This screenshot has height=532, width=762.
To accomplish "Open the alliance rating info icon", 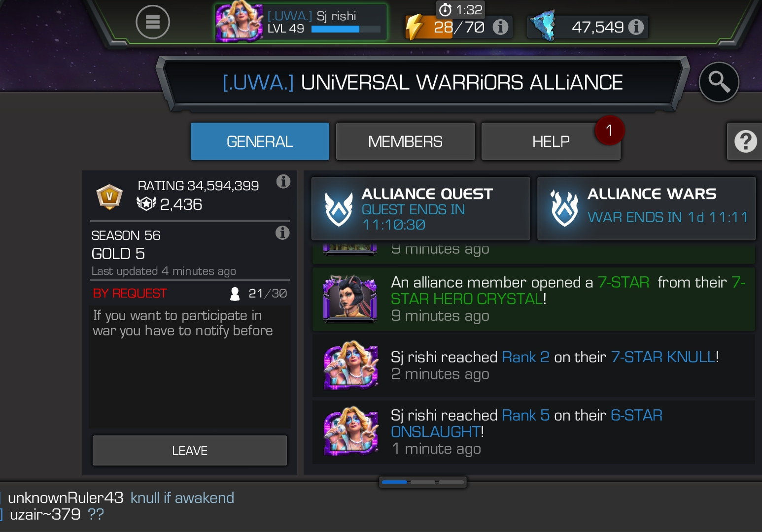I will [283, 181].
